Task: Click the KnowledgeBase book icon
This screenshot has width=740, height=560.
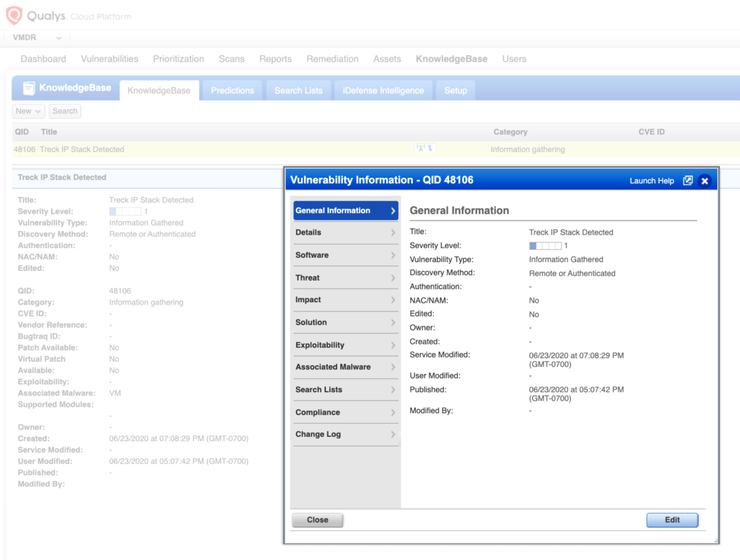Action: [x=29, y=88]
